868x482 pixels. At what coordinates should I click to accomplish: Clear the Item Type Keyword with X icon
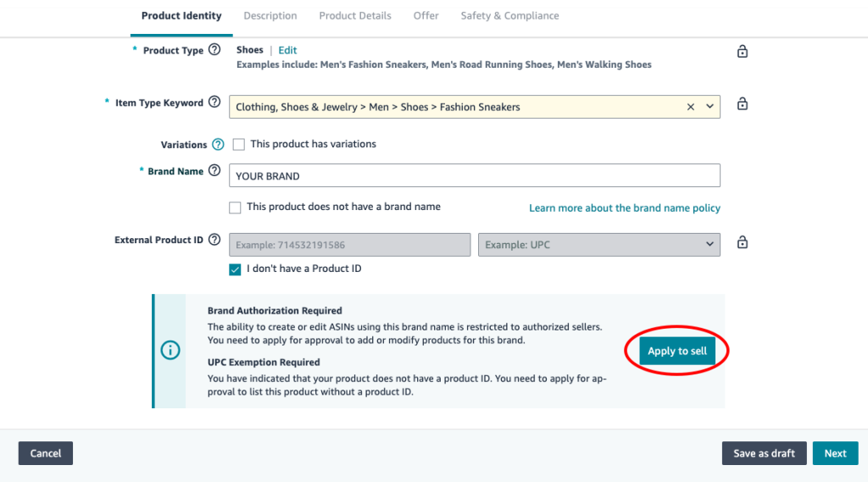tap(691, 107)
